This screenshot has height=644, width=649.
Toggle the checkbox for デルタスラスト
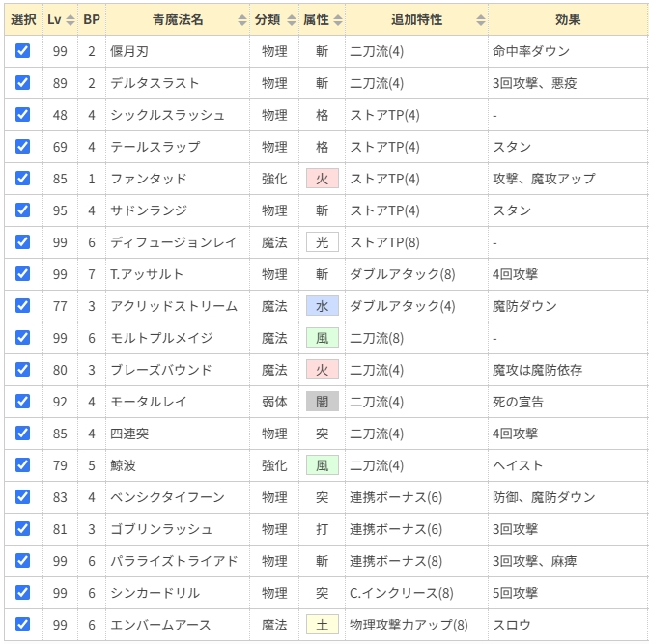[x=23, y=82]
